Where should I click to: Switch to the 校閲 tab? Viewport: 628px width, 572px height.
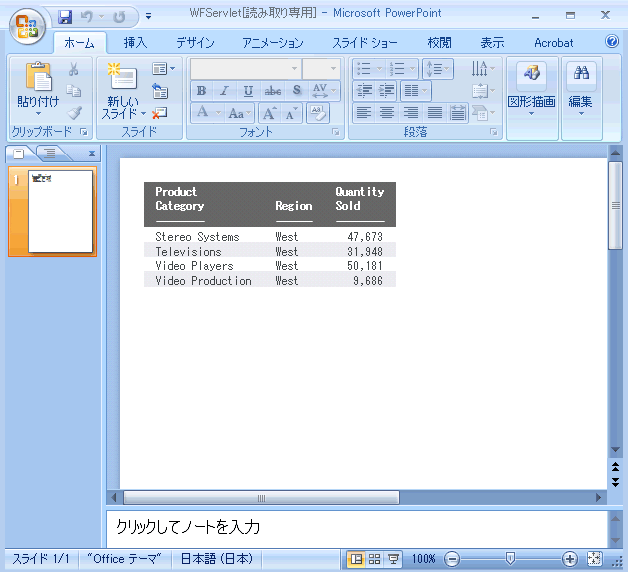[439, 42]
